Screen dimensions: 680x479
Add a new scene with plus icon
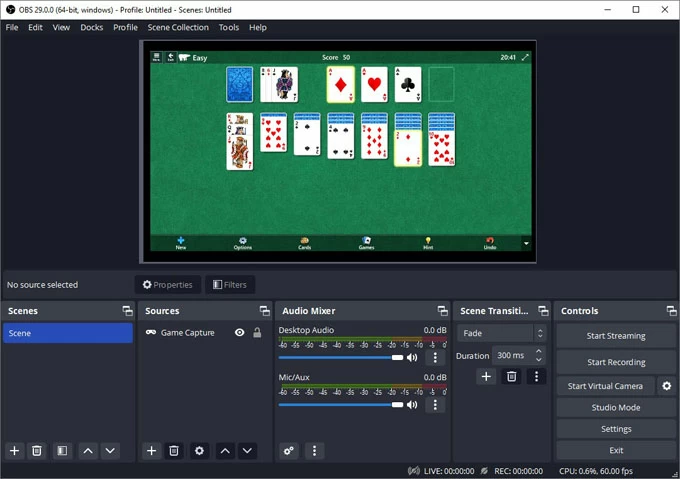point(15,451)
